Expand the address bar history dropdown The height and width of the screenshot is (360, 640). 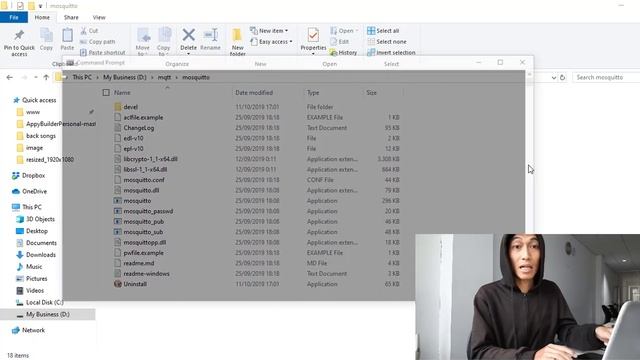(x=553, y=77)
